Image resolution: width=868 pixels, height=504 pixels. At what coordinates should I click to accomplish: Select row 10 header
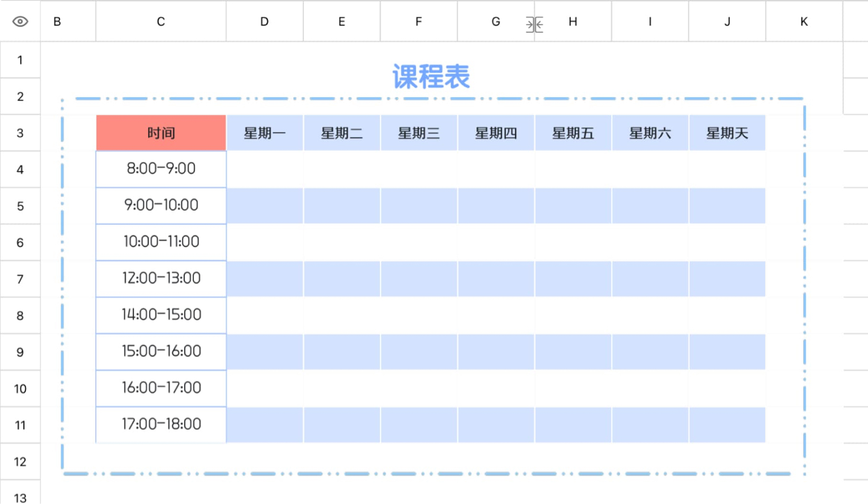point(20,389)
